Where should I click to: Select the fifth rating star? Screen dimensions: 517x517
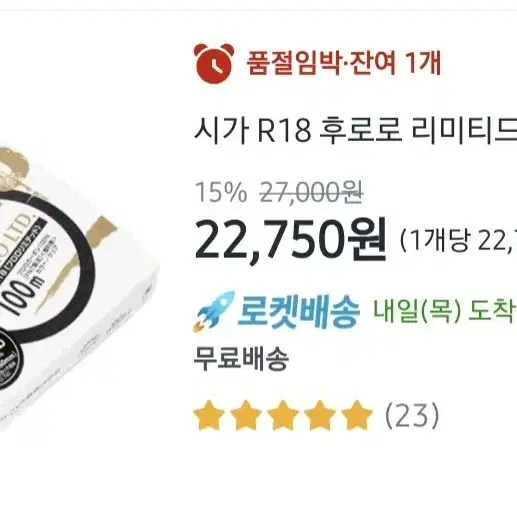[357, 415]
